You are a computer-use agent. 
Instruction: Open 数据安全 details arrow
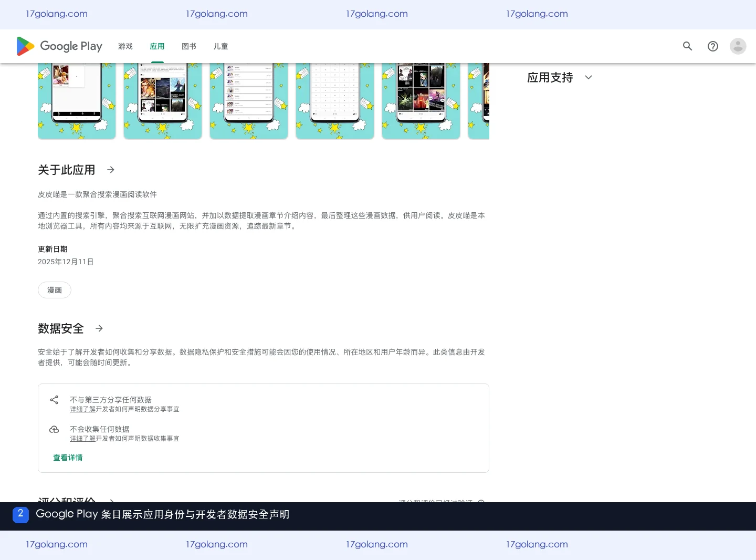click(x=99, y=328)
